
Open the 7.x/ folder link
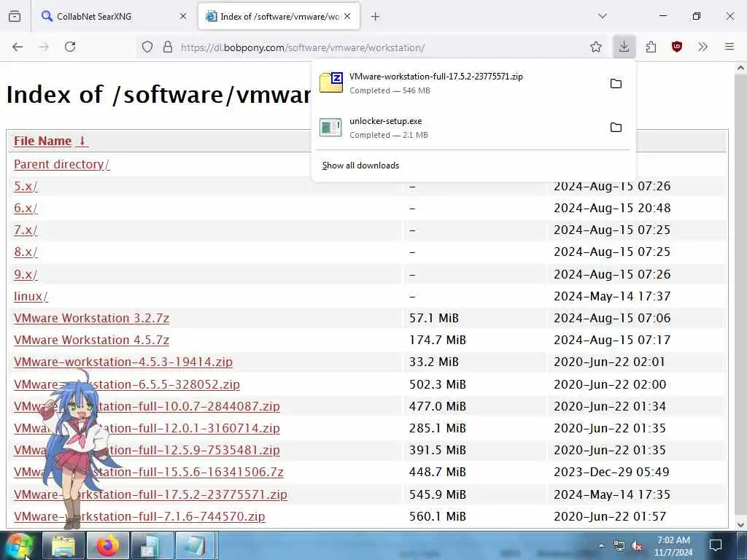click(x=26, y=230)
